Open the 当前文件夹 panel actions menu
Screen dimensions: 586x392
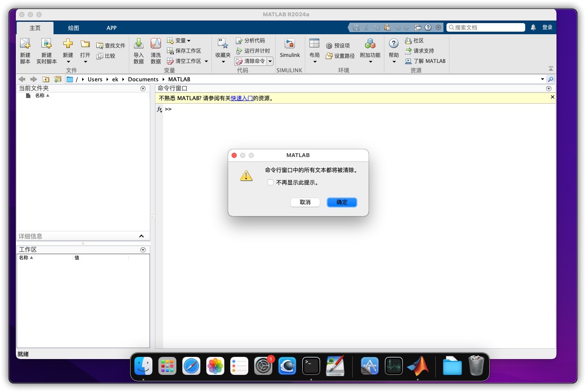point(143,89)
